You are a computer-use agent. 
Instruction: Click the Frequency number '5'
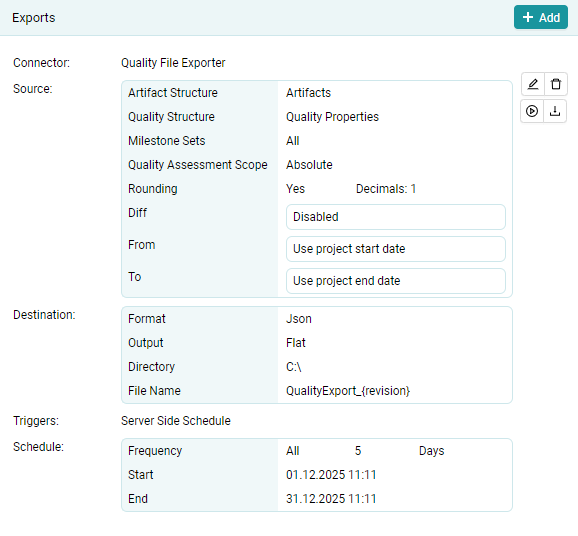[x=358, y=451]
